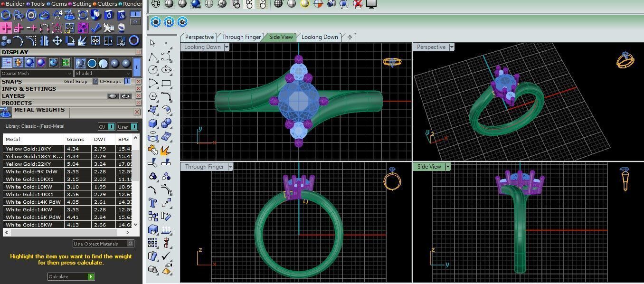
Task: Open the Looking Down viewport menu arrow
Action: coord(227,47)
